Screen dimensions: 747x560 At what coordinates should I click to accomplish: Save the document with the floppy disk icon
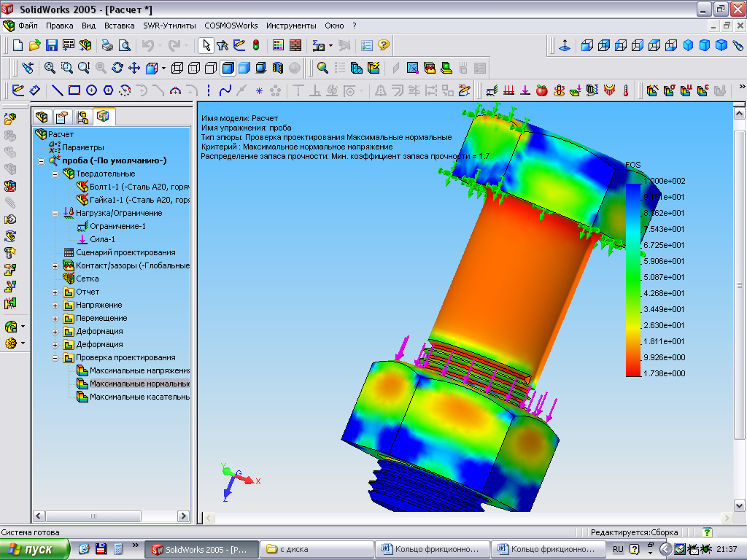[52, 45]
